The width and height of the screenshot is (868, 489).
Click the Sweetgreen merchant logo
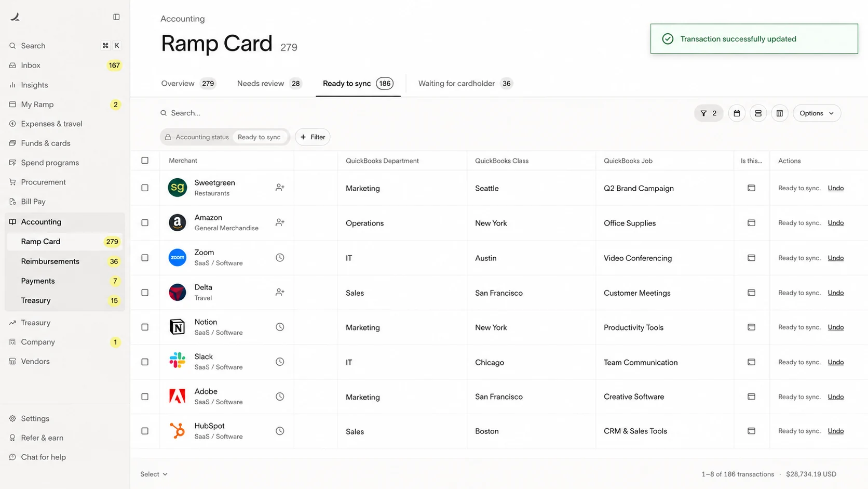tap(178, 188)
